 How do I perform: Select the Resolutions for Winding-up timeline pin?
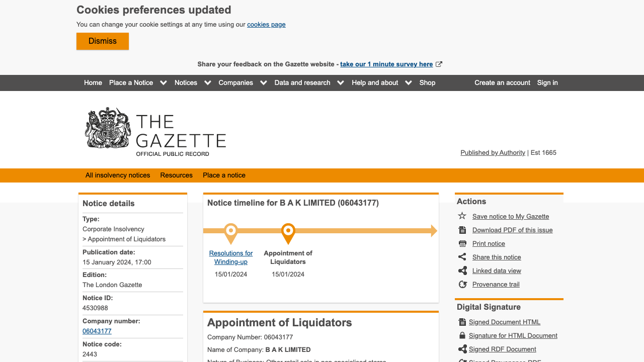point(231,232)
